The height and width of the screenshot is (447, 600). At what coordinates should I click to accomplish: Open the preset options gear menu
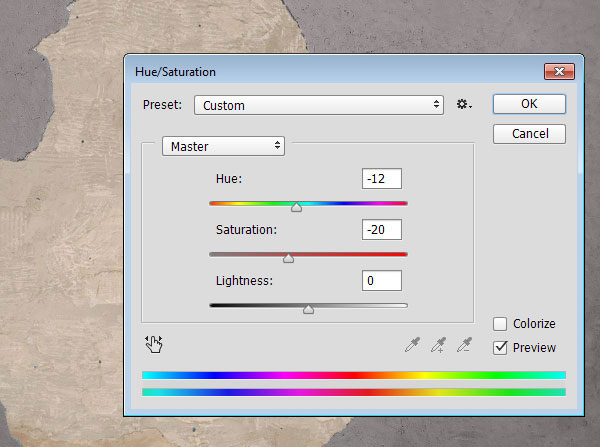[x=464, y=104]
